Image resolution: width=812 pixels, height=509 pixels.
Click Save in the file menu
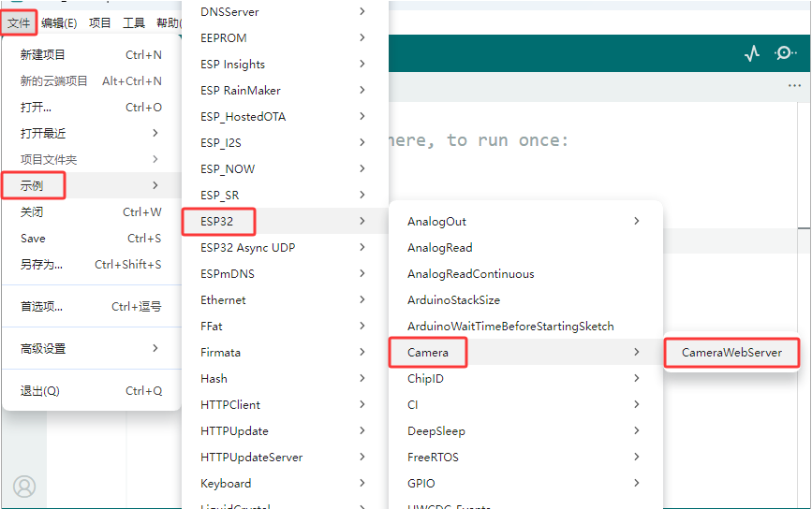coord(91,238)
